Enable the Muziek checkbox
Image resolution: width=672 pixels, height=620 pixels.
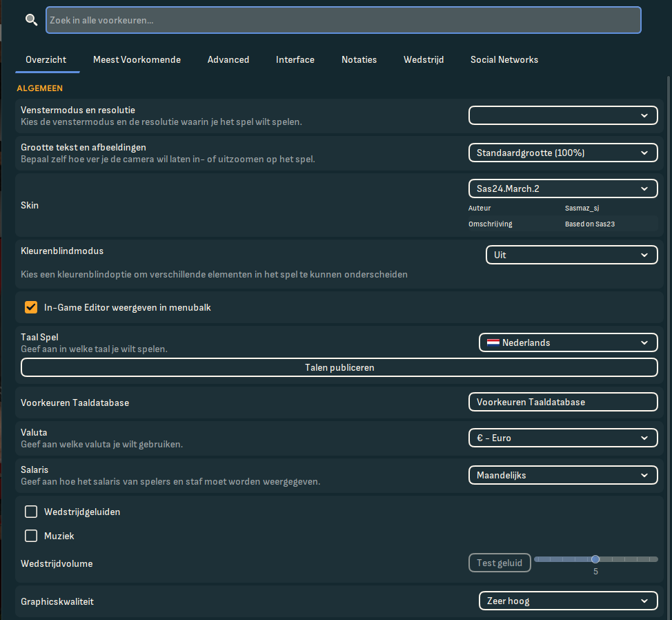coord(31,536)
